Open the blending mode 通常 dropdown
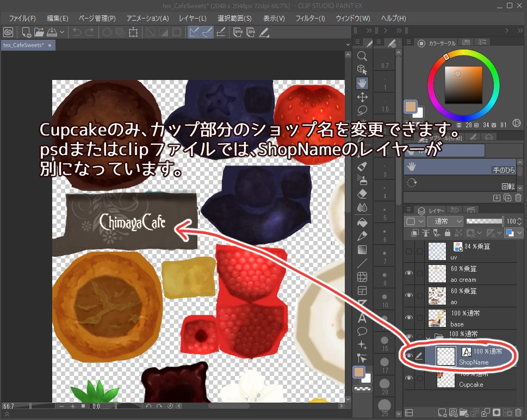 [445, 221]
